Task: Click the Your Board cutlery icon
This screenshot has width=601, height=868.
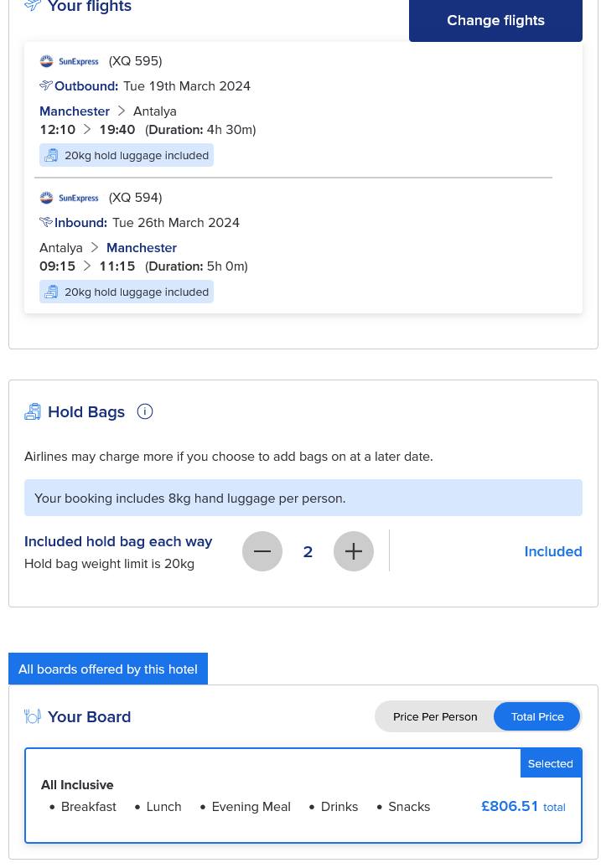Action: (33, 716)
